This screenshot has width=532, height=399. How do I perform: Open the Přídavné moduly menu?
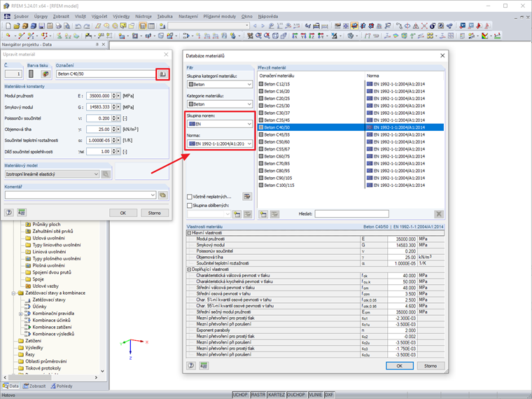click(219, 16)
